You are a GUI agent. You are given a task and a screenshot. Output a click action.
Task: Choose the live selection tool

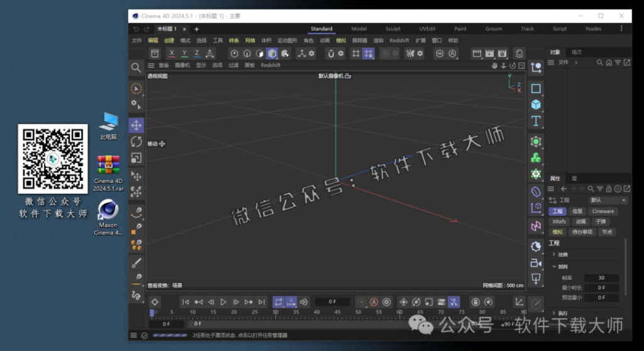[136, 88]
